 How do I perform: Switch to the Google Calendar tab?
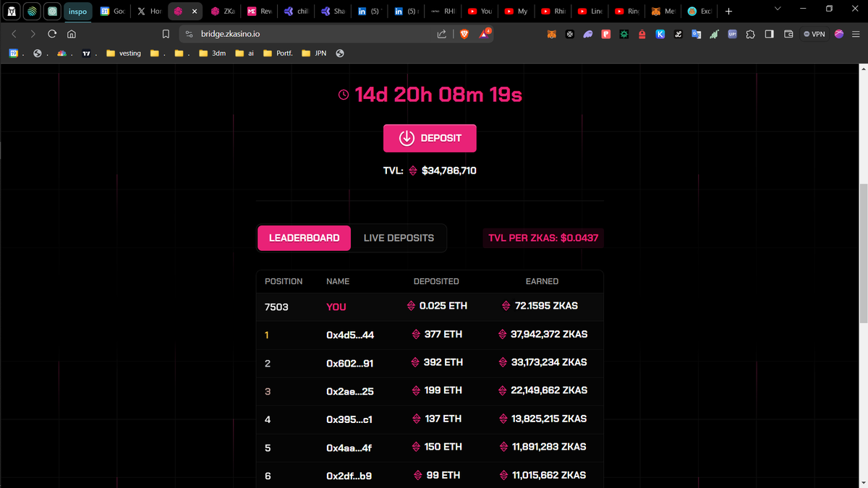click(x=113, y=12)
